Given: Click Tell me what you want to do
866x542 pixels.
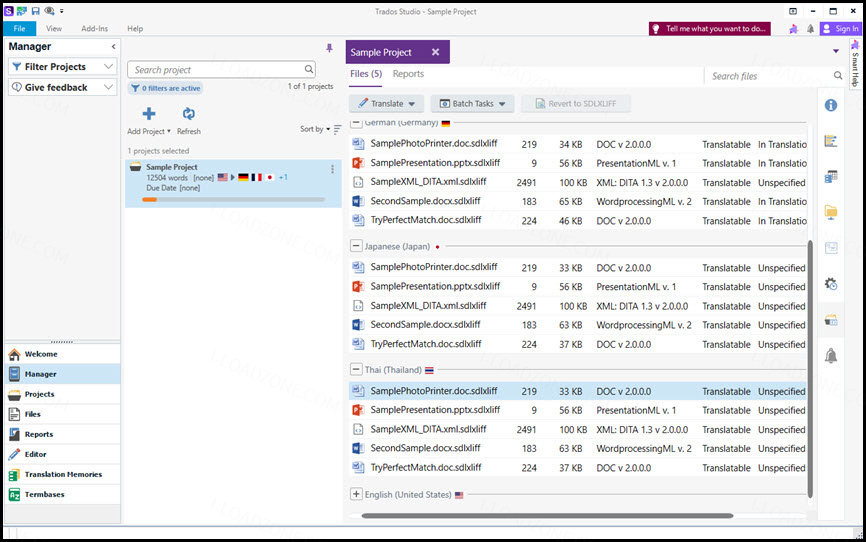Looking at the screenshot, I should pos(710,29).
